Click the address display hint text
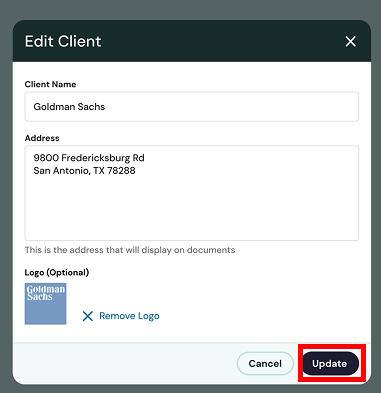Screen dimensions: 381x393 click(130, 250)
